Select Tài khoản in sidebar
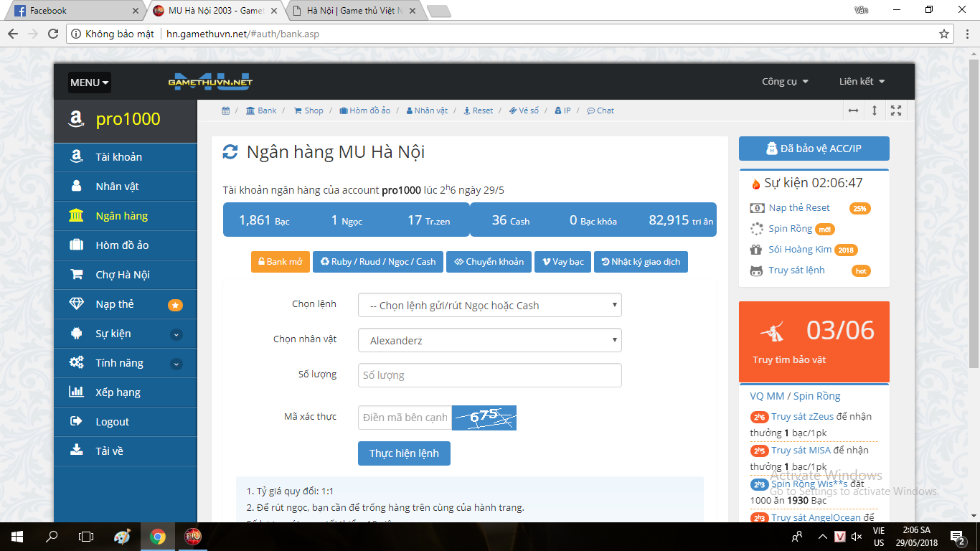 (x=126, y=157)
